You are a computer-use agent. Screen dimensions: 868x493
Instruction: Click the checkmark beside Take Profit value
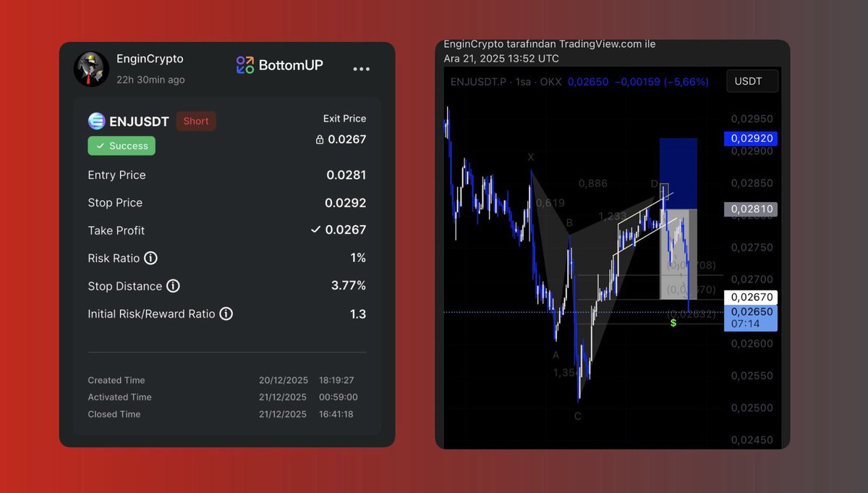[x=315, y=229]
